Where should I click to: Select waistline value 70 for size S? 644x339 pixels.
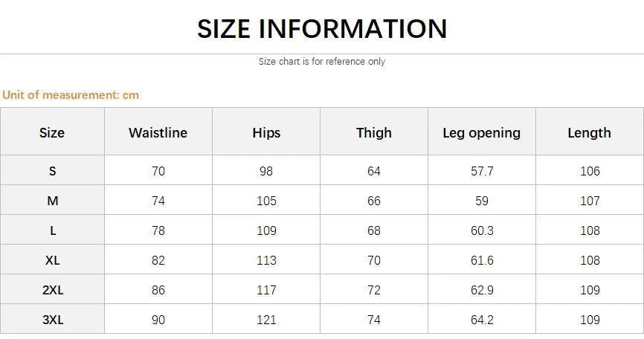(158, 171)
